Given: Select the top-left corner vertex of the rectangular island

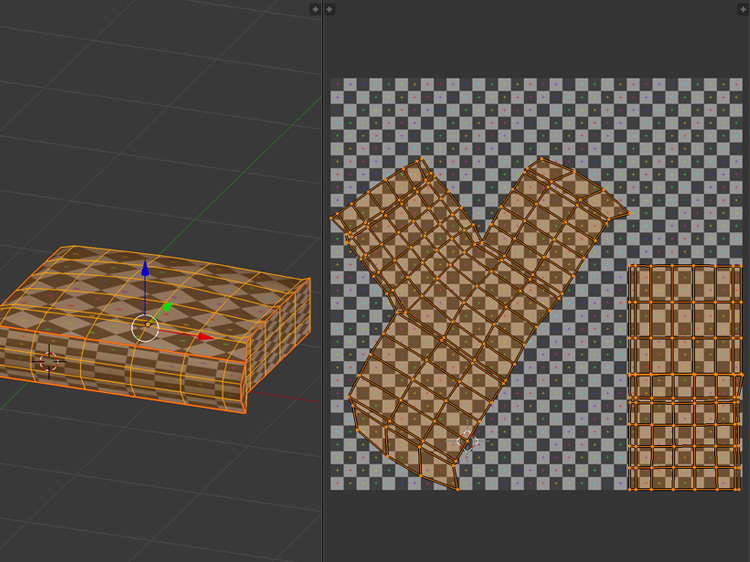Looking at the screenshot, I should click(x=629, y=266).
